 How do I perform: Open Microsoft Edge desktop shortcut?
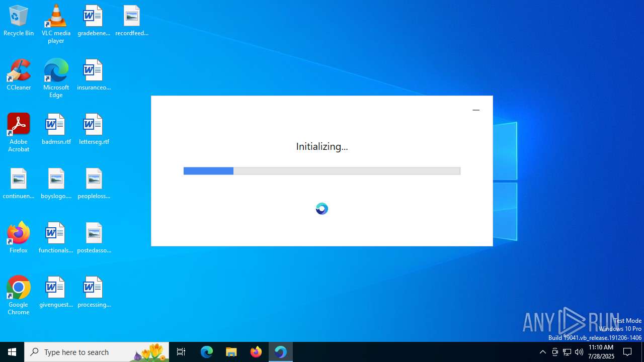56,78
